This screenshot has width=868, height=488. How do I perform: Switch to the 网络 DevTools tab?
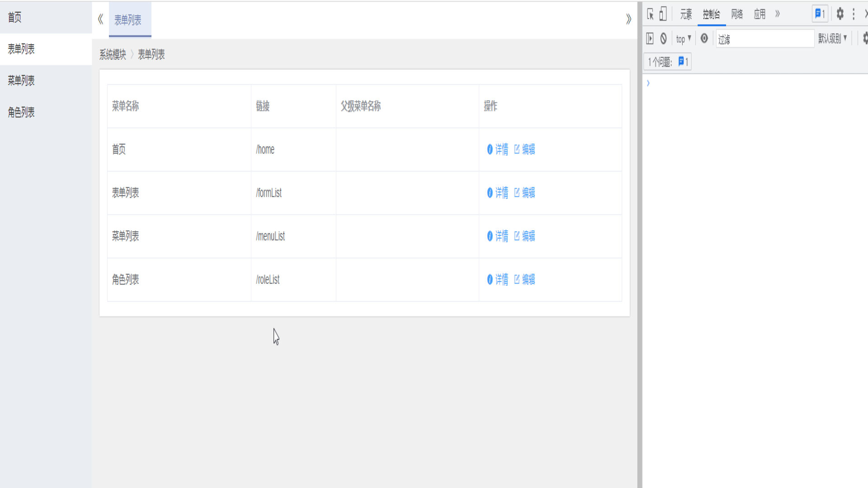point(737,14)
